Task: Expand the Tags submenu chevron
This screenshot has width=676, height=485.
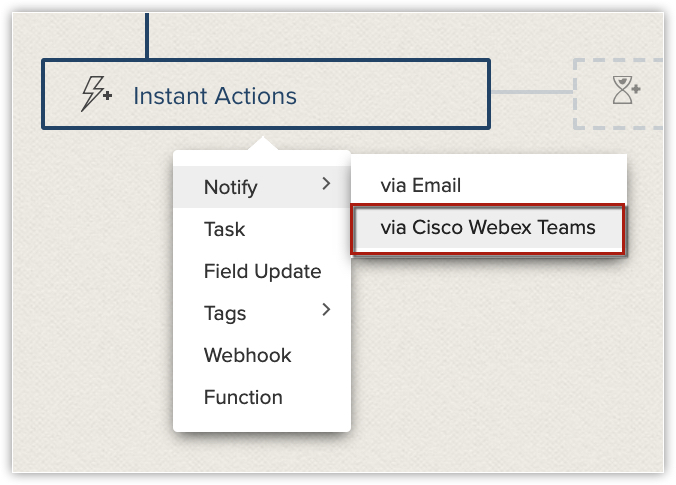Action: pyautogui.click(x=325, y=311)
